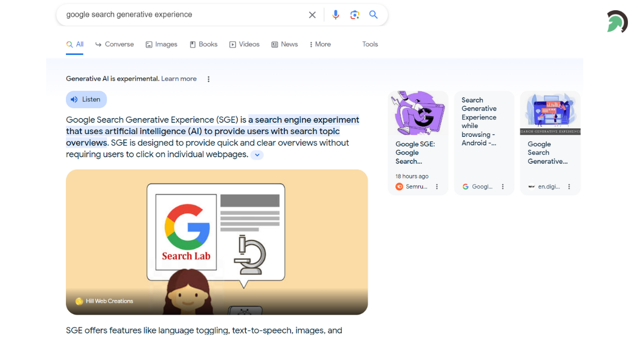Select the Converse tab
Image resolution: width=644 pixels, height=337 pixels.
[x=114, y=45]
